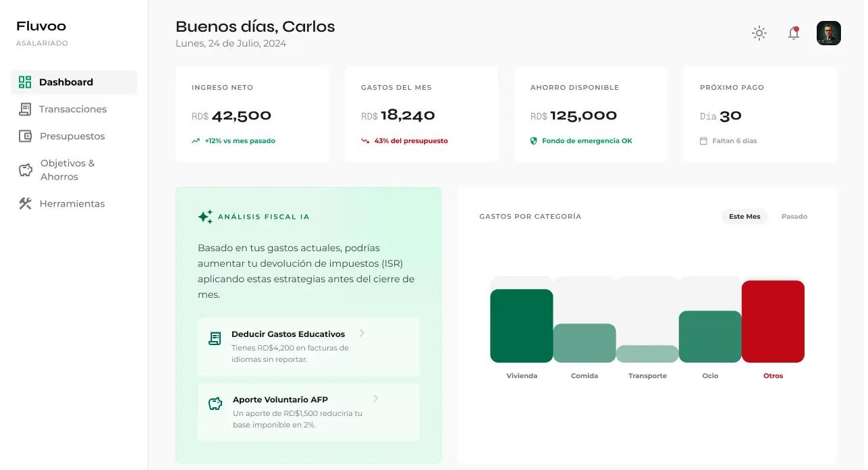Expand the Deducir Gastos Educativos suggestion

(308, 346)
